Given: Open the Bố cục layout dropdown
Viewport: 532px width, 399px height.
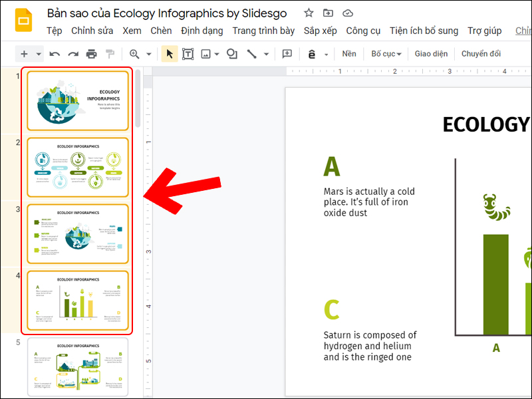Looking at the screenshot, I should pos(386,54).
